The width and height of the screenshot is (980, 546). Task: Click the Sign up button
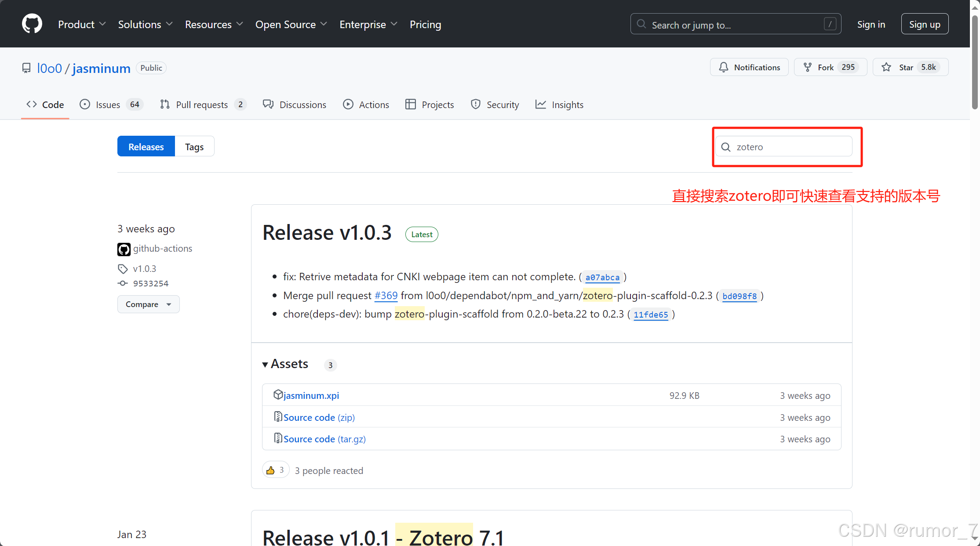pyautogui.click(x=924, y=25)
